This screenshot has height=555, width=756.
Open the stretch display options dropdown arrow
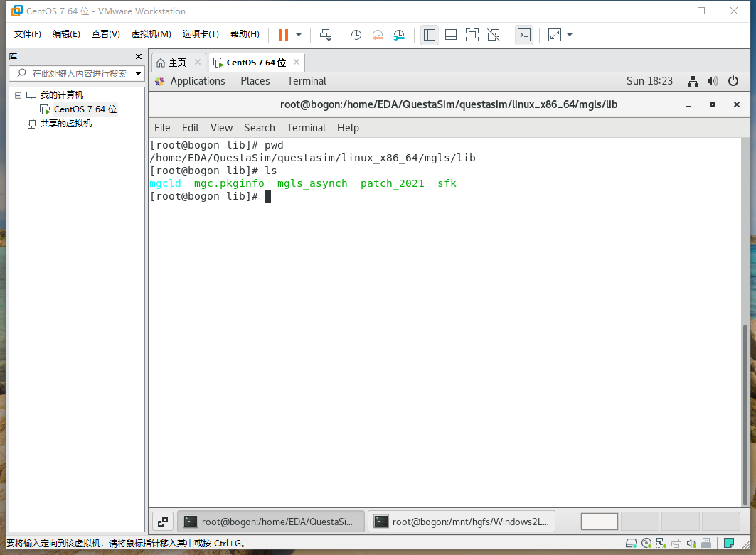tap(570, 35)
